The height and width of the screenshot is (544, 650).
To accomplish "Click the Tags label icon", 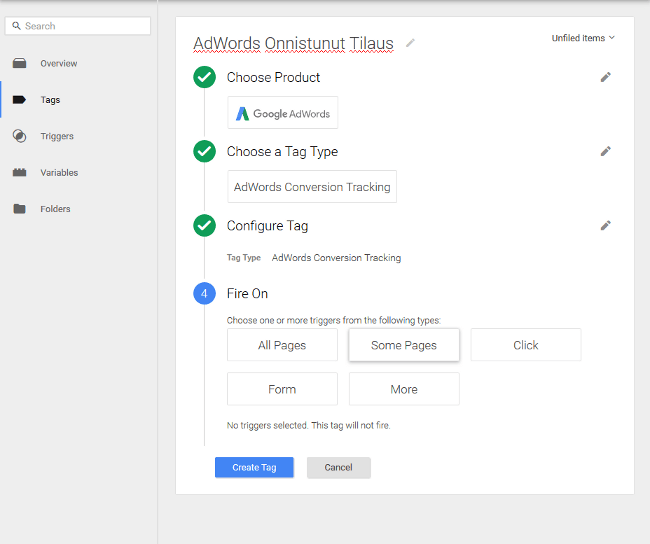I will tap(19, 100).
